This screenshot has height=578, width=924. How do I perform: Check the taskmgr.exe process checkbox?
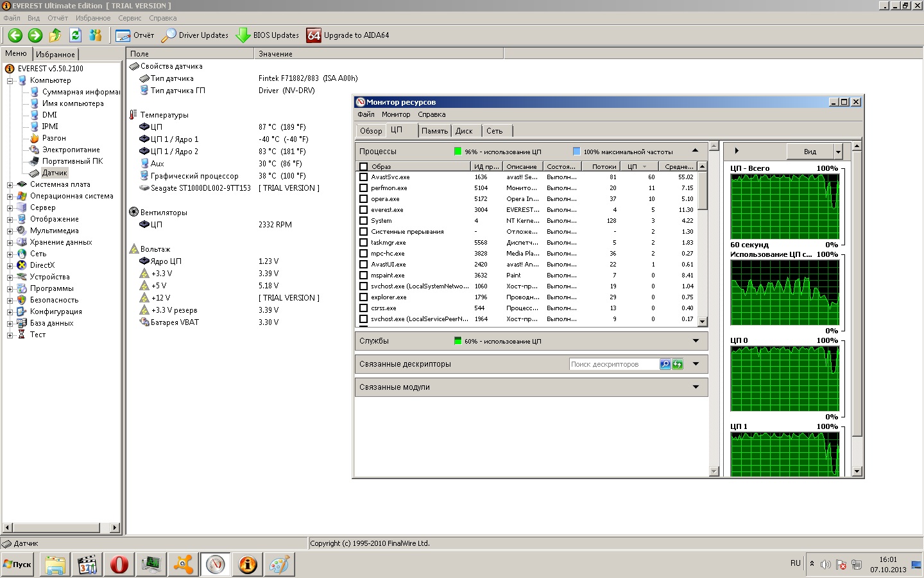364,243
